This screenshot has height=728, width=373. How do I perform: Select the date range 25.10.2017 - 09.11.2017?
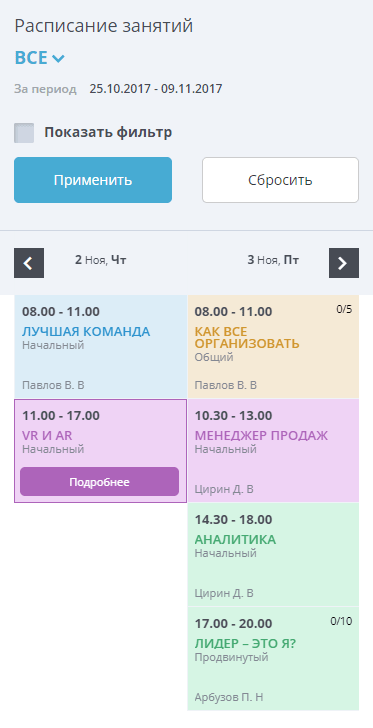coord(156,89)
